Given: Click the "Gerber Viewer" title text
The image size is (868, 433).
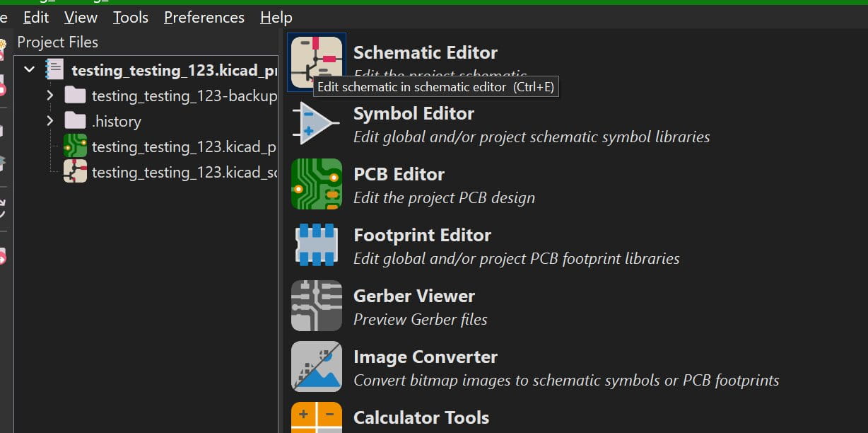Looking at the screenshot, I should [x=414, y=296].
